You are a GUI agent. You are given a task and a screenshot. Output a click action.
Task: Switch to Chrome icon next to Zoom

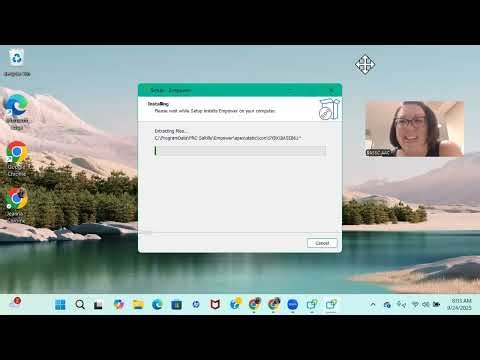click(x=274, y=304)
